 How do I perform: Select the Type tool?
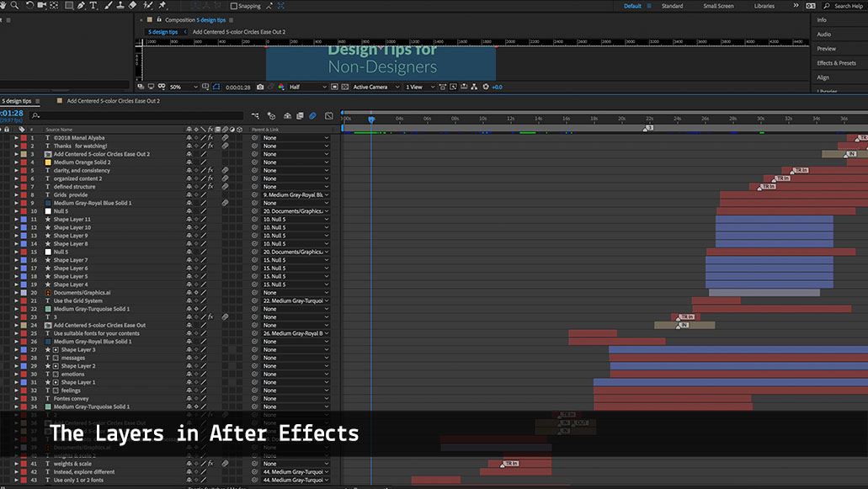click(x=93, y=6)
